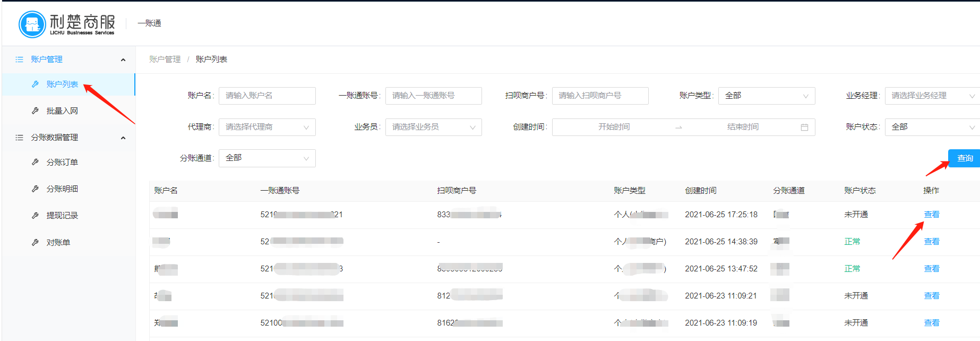Click the 扫呗商户号 column header
980x341 pixels.
(x=457, y=191)
